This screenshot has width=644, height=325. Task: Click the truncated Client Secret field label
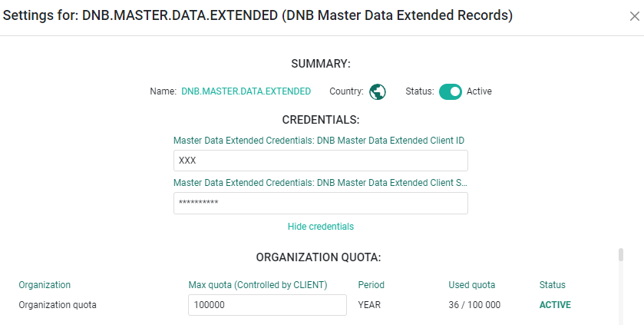(x=320, y=183)
